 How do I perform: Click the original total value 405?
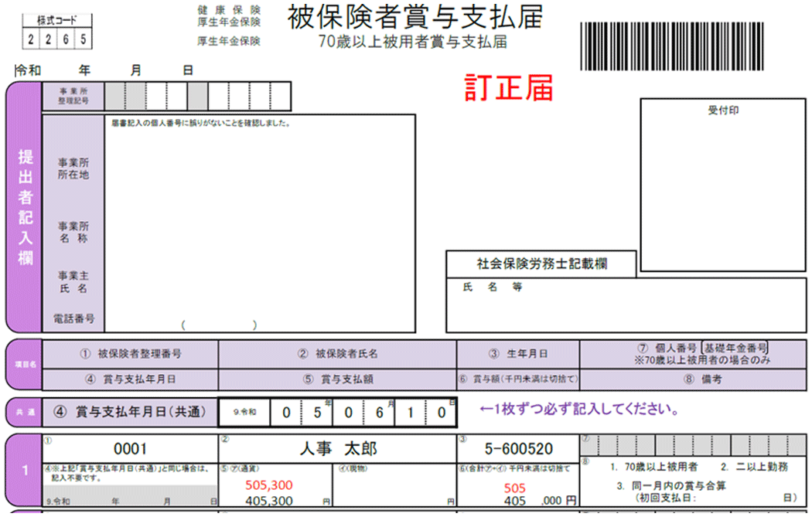coord(515,501)
